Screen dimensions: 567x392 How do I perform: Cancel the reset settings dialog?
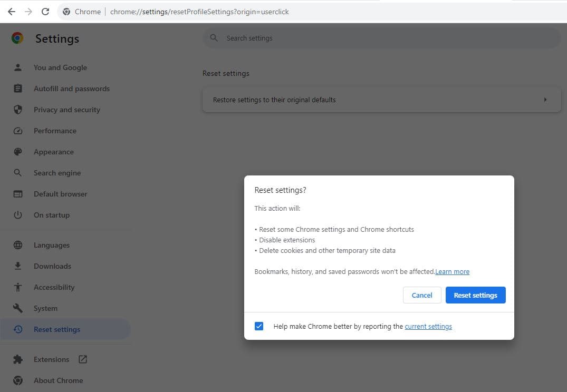click(421, 295)
